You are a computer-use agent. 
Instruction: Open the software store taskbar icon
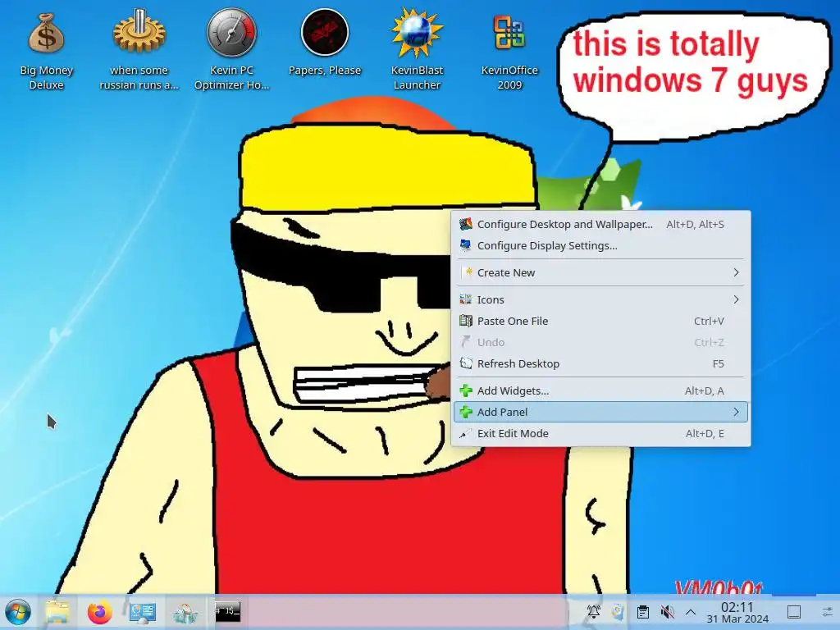pyautogui.click(x=185, y=612)
